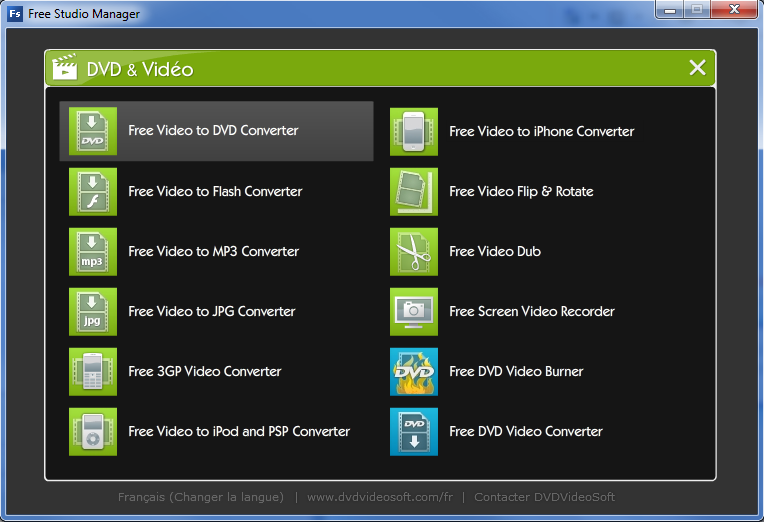Image resolution: width=764 pixels, height=522 pixels.
Task: Click the Fs app icon in title bar
Action: click(x=15, y=14)
